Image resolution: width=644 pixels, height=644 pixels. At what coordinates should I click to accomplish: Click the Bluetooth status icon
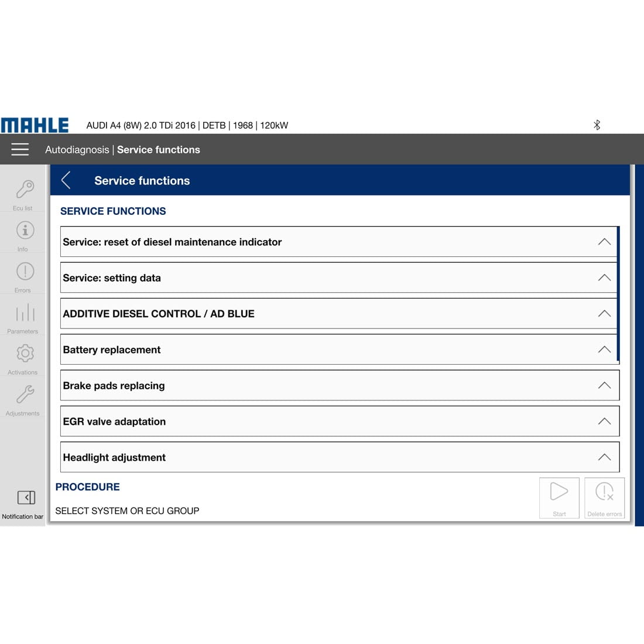click(x=597, y=125)
